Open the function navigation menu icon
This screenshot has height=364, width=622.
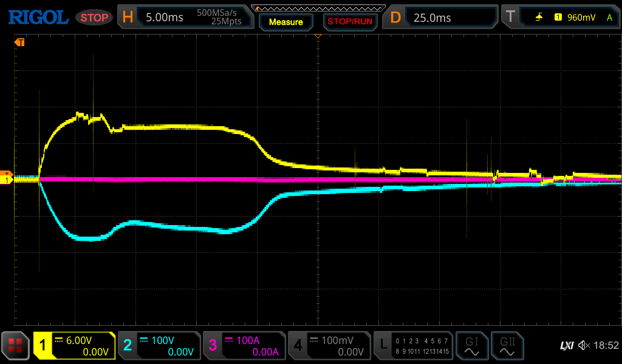point(15,346)
